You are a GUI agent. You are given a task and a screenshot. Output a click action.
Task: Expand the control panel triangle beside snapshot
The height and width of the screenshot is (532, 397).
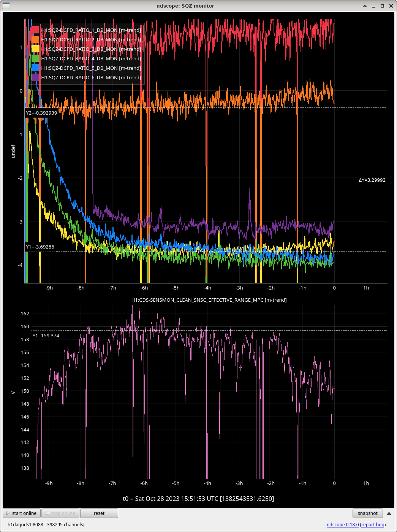point(389,513)
